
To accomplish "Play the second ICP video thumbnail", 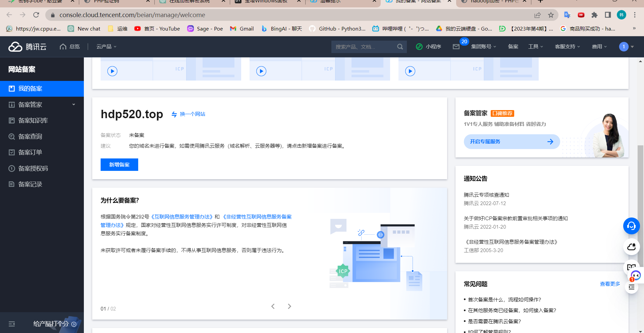I will coord(261,71).
